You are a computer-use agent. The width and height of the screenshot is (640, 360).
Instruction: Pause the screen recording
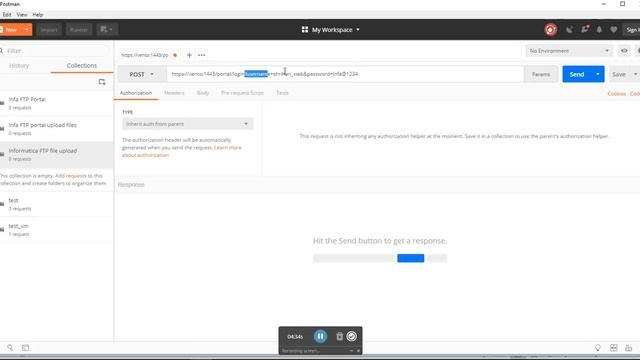click(320, 336)
